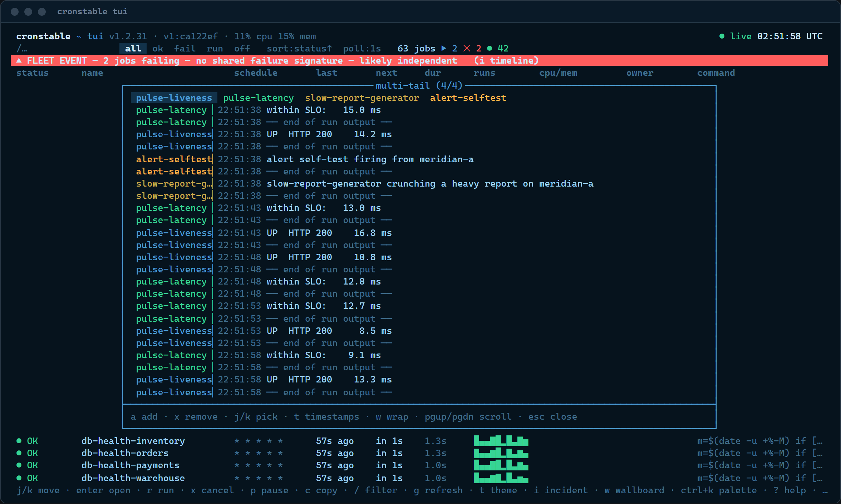This screenshot has height=504, width=841.
Task: Toggle 't timestamps' in multi-tail footer
Action: tap(326, 417)
